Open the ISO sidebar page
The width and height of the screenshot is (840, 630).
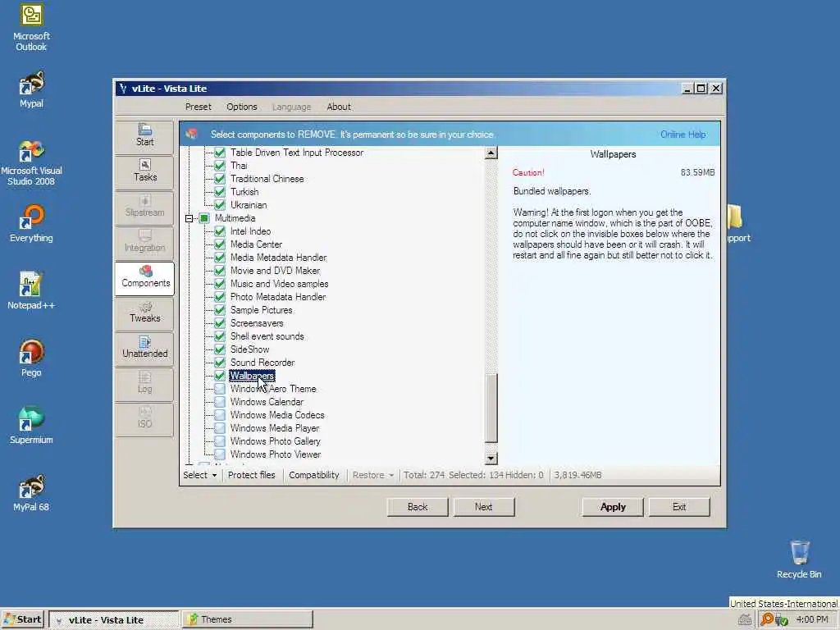pos(144,418)
